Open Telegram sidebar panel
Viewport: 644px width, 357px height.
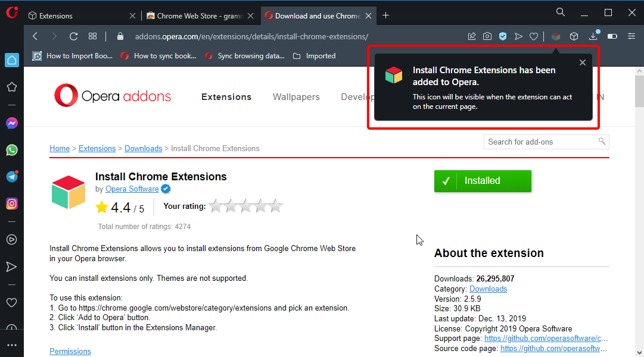(12, 177)
